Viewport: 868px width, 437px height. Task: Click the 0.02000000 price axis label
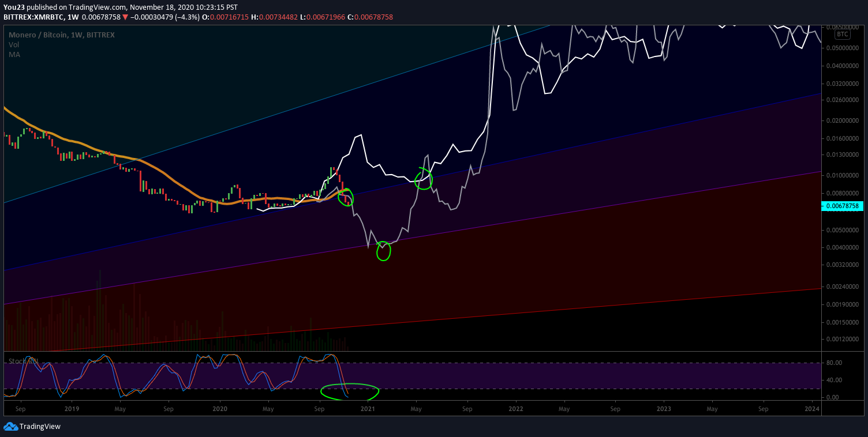(842, 120)
